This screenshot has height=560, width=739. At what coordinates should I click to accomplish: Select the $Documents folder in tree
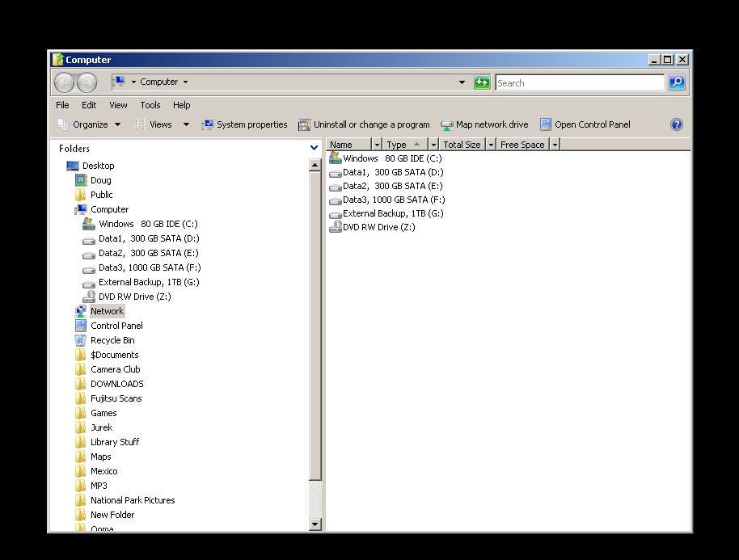click(x=115, y=355)
